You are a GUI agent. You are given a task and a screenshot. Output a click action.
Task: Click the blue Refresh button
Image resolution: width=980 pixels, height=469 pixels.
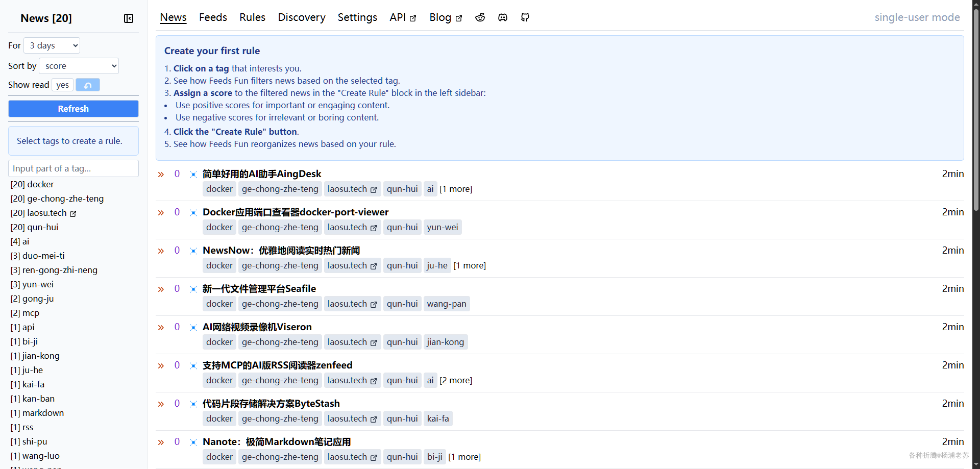73,109
